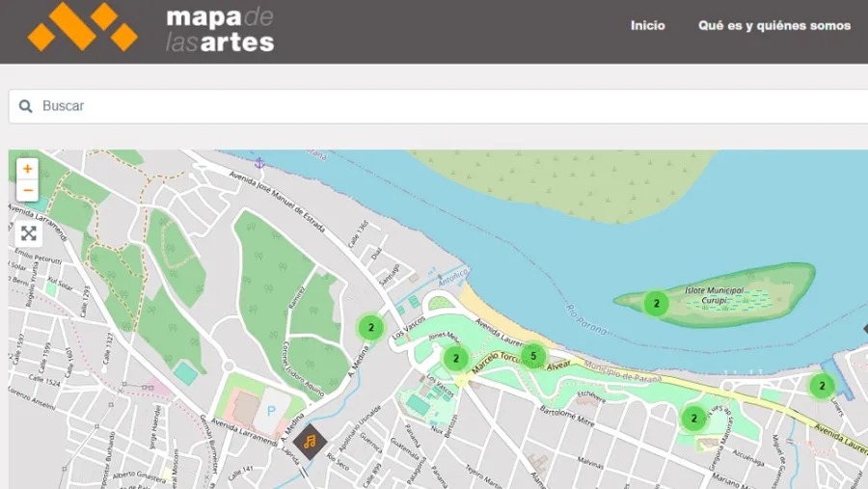Open cluster 2 near A. Medina street
The image size is (868, 489).
371,328
